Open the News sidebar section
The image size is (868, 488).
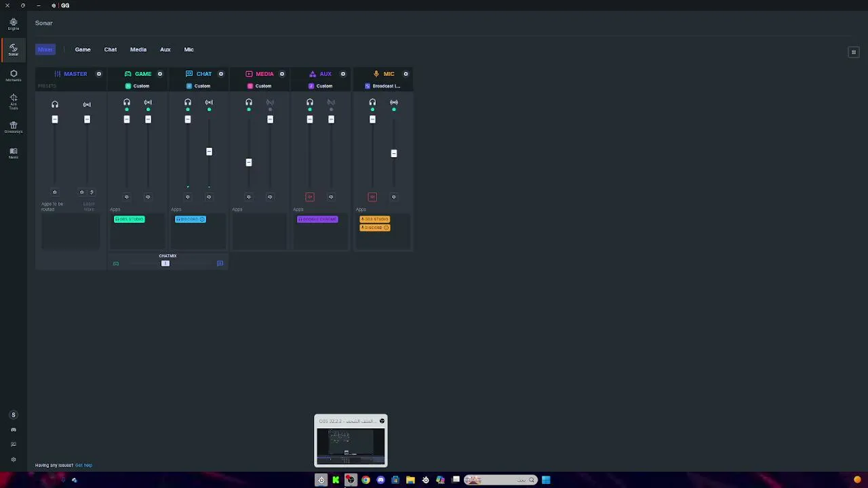[13, 153]
